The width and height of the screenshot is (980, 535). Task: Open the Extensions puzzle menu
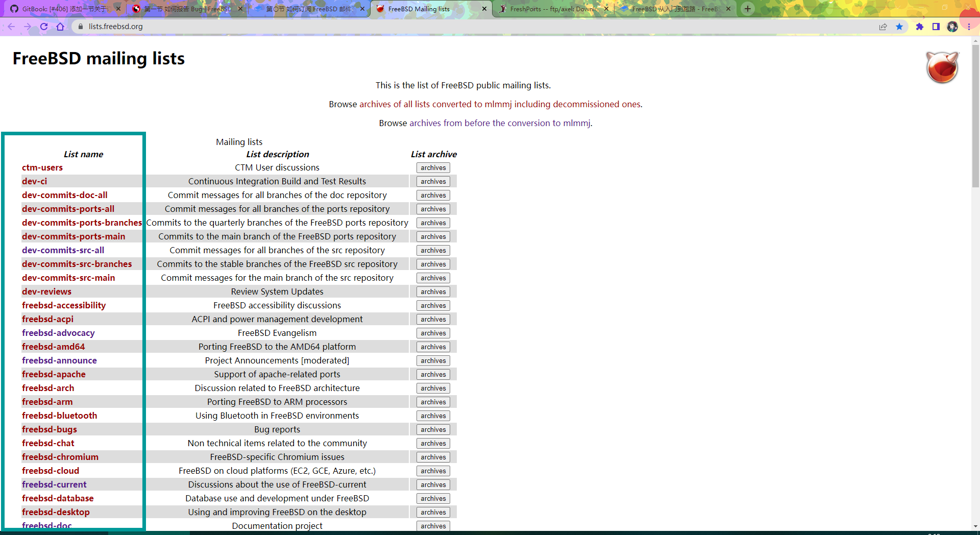point(920,27)
